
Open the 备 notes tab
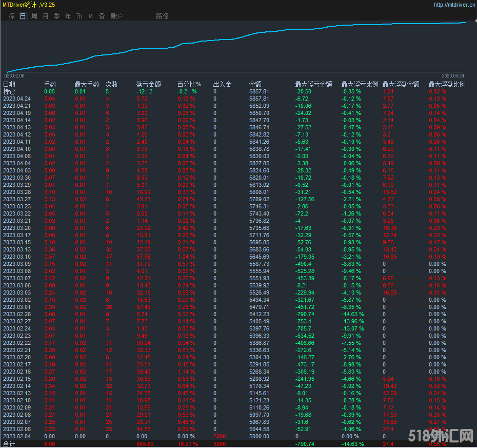[x=102, y=16]
